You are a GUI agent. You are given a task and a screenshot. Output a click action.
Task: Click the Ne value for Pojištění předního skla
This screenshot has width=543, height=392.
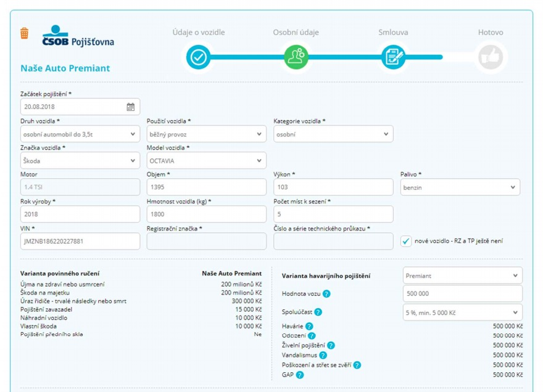coord(258,334)
